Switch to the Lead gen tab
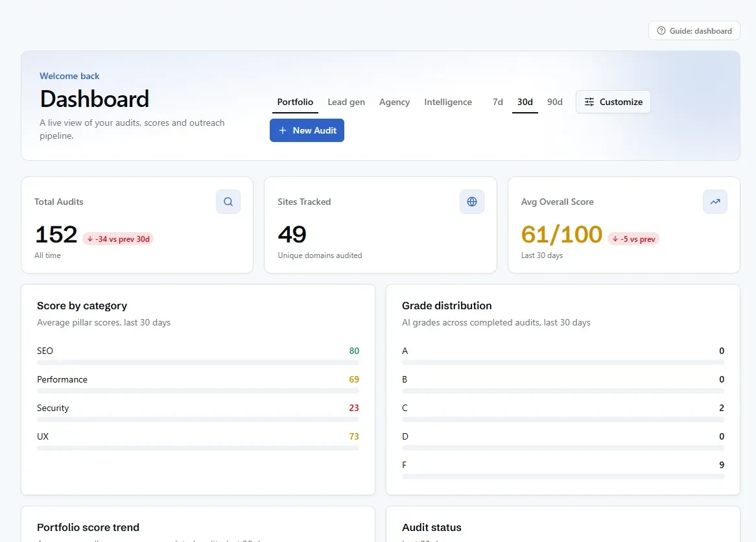756x542 pixels. click(346, 102)
